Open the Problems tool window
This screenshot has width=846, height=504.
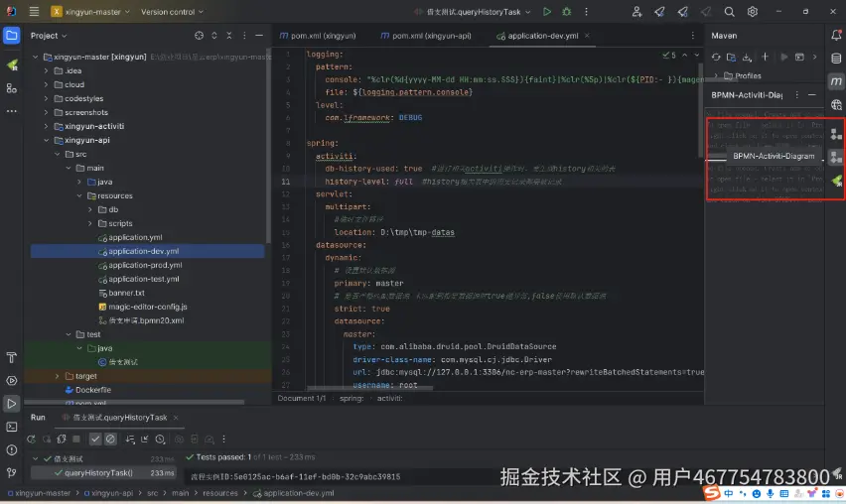click(11, 450)
